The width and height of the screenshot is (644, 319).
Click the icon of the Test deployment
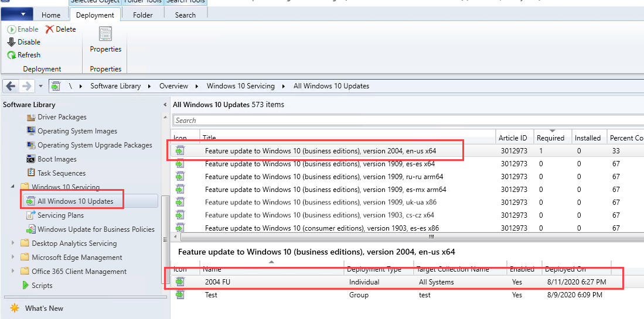(180, 294)
